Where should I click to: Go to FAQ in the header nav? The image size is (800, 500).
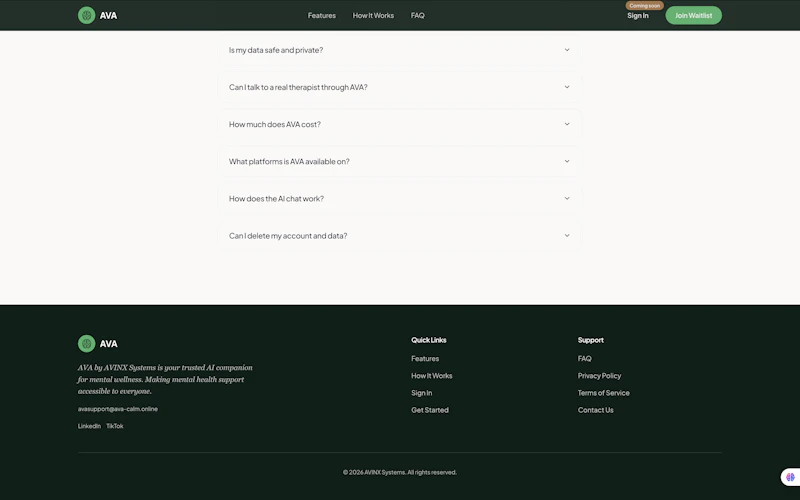coord(417,15)
